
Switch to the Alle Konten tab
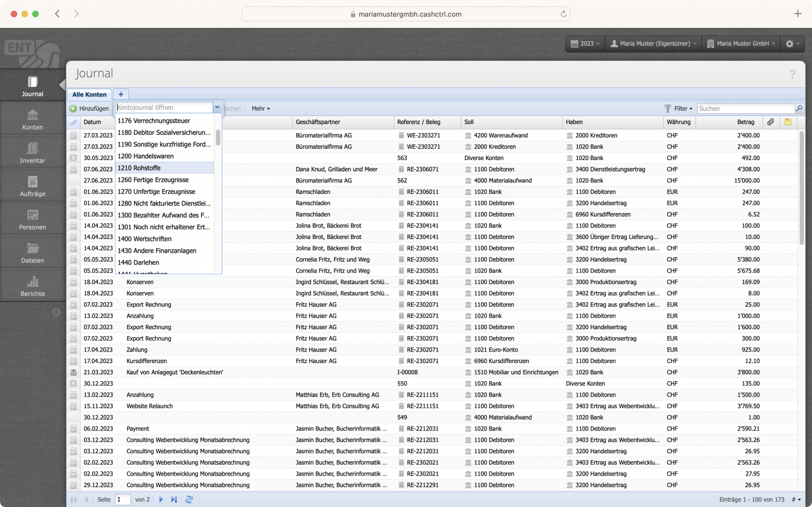[89, 94]
